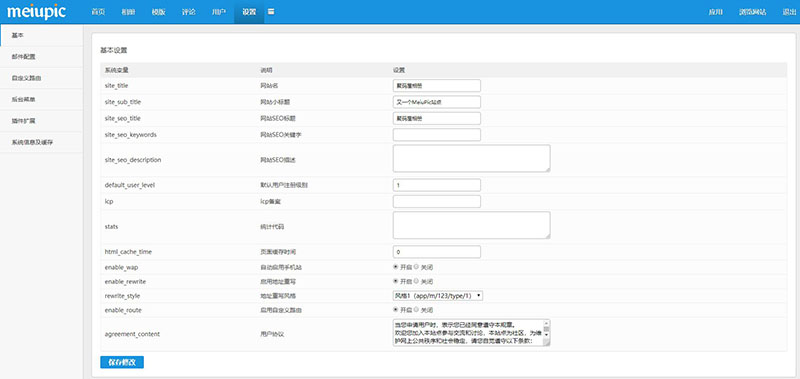Select 开启 radio for enable_rewrite

395,281
